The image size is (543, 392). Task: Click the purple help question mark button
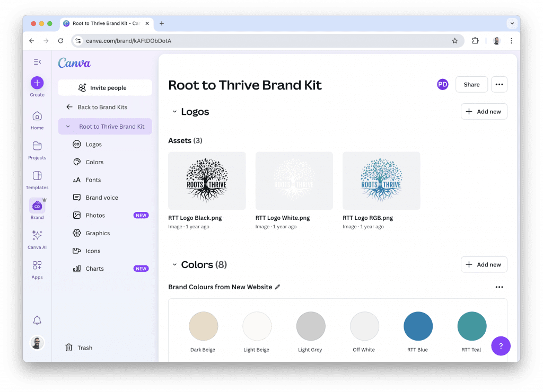click(501, 346)
